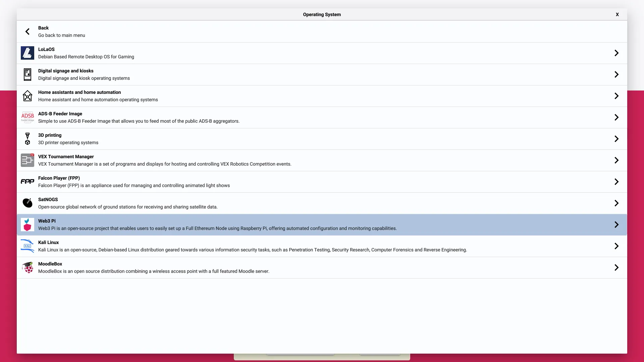Click the Home assistants house icon
Viewport: 644px width, 362px height.
28,96
